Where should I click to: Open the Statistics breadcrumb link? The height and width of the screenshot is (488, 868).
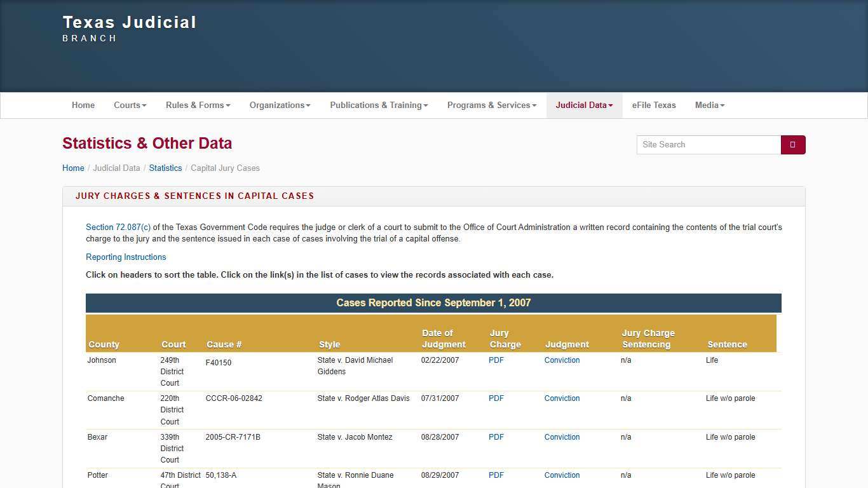(x=165, y=168)
